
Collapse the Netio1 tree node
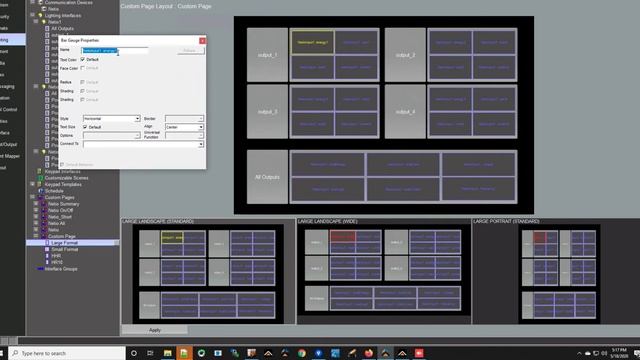(36, 22)
